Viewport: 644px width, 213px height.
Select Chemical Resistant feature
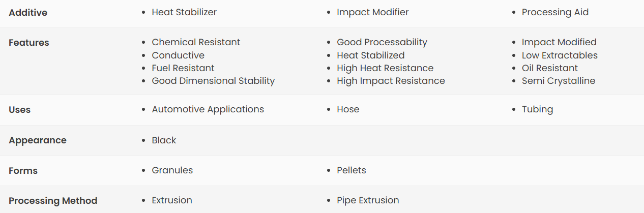196,42
